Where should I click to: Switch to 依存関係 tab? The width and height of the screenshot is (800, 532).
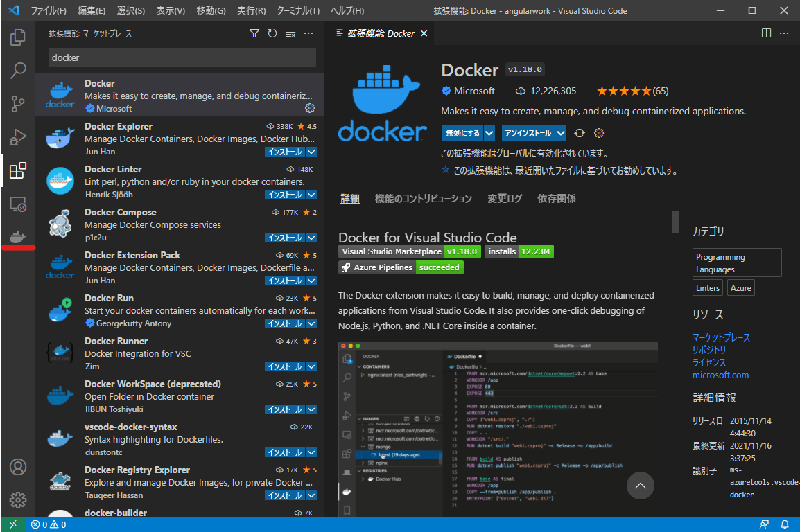click(556, 199)
